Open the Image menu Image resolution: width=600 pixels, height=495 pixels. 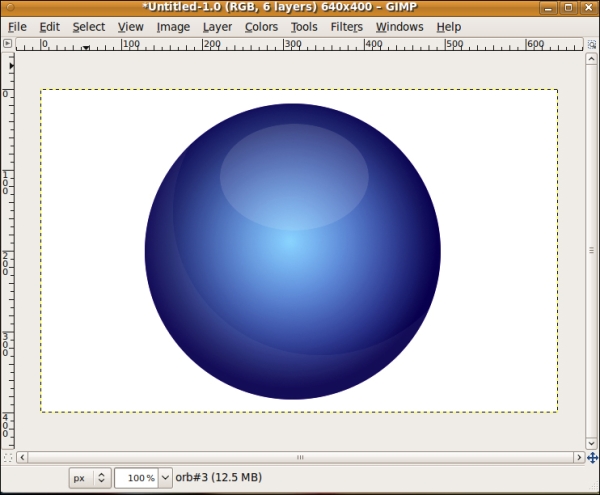173,27
